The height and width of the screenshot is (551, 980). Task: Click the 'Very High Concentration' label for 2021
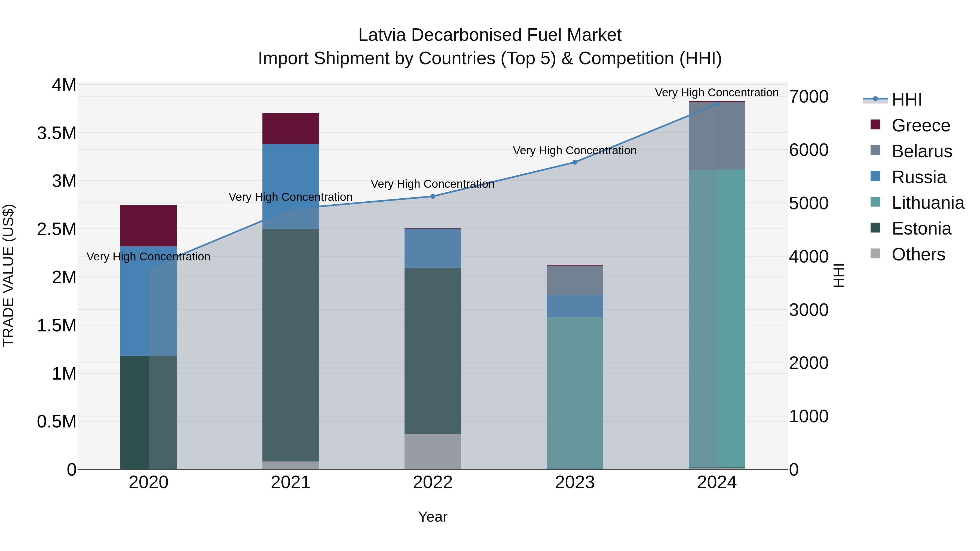291,197
